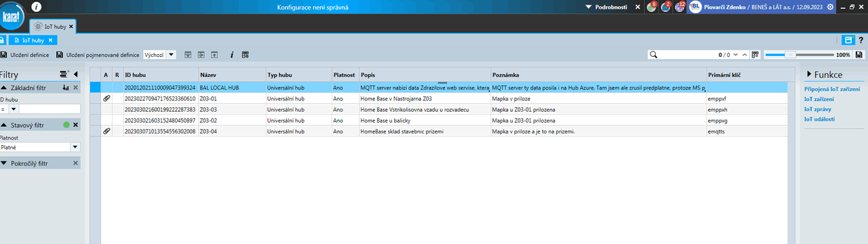
Task: Open the Výchozí definition dropdown
Action: 171,54
